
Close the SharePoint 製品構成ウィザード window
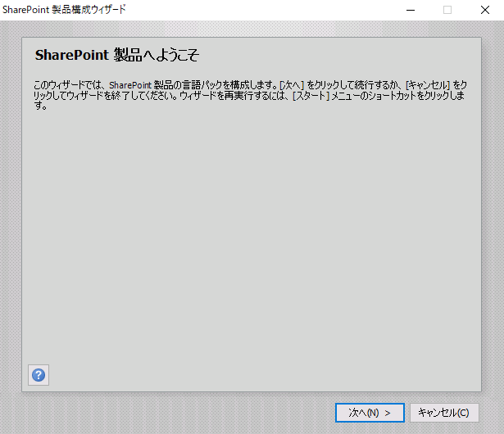(484, 10)
